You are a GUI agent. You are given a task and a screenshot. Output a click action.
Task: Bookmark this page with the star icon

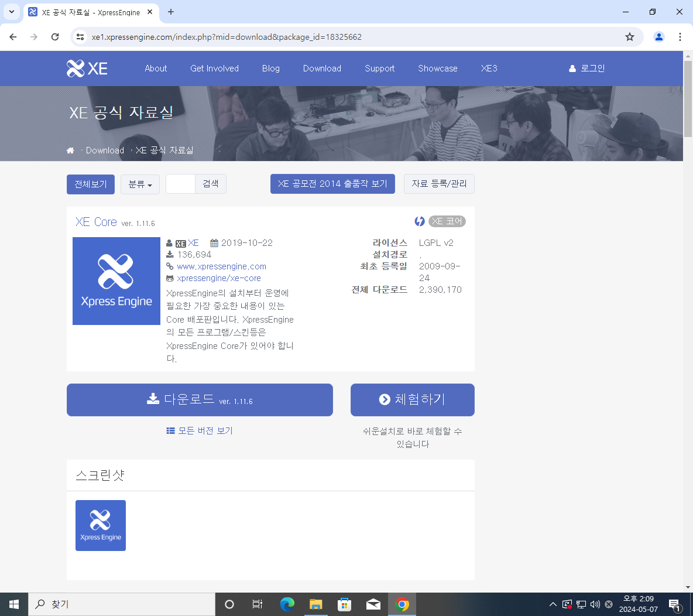(x=630, y=37)
